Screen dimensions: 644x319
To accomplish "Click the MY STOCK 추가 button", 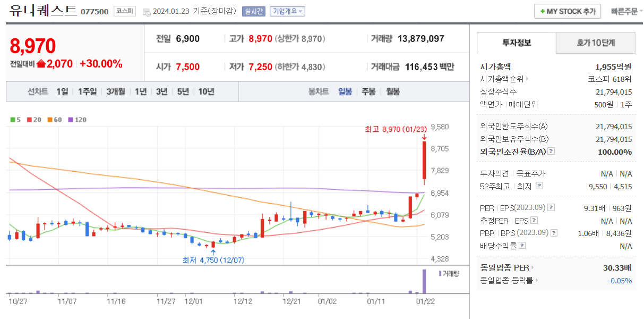I will [x=568, y=11].
